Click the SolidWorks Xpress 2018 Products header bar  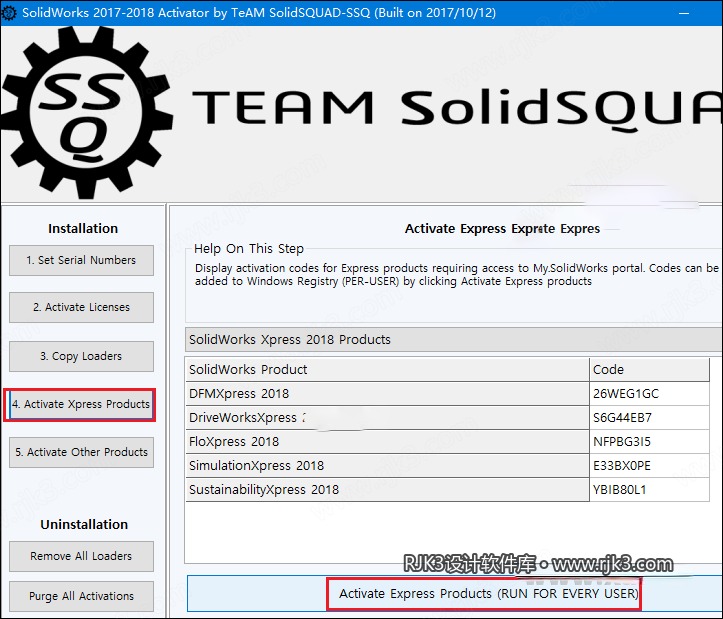coord(454,339)
